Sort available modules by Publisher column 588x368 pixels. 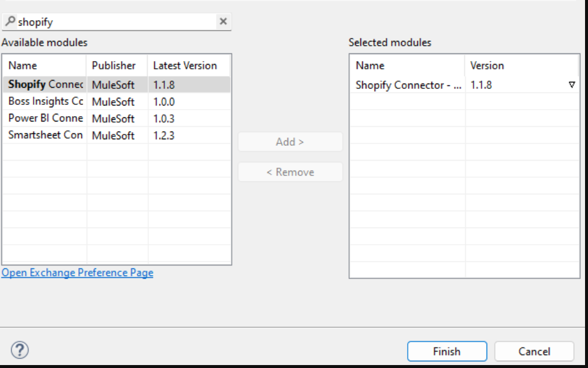click(x=117, y=65)
